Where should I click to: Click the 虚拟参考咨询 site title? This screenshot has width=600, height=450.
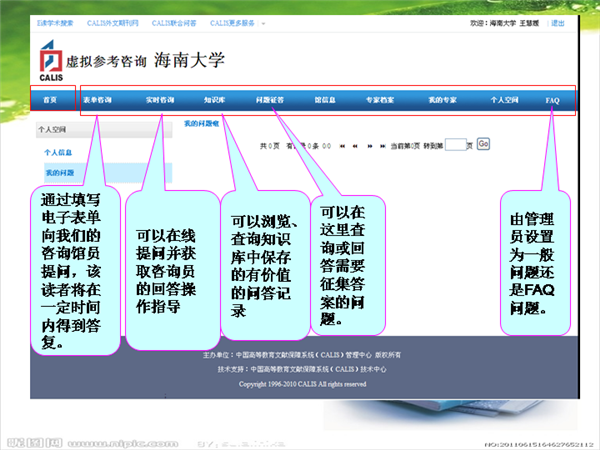pyautogui.click(x=106, y=61)
